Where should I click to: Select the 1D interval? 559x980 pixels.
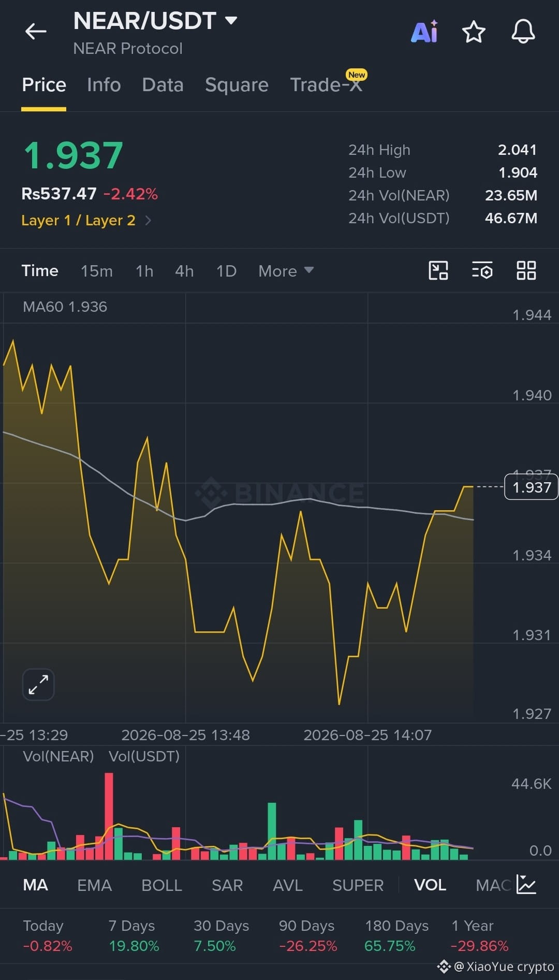coord(226,271)
